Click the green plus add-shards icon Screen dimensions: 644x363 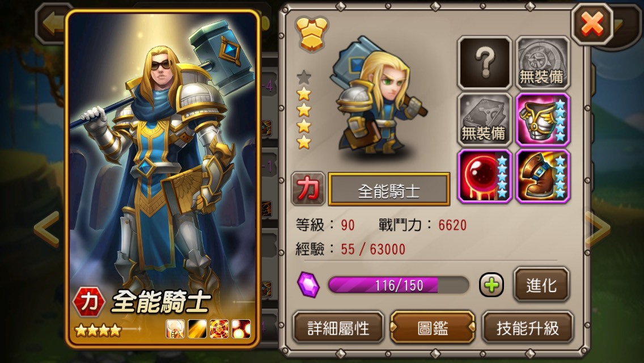pyautogui.click(x=491, y=285)
